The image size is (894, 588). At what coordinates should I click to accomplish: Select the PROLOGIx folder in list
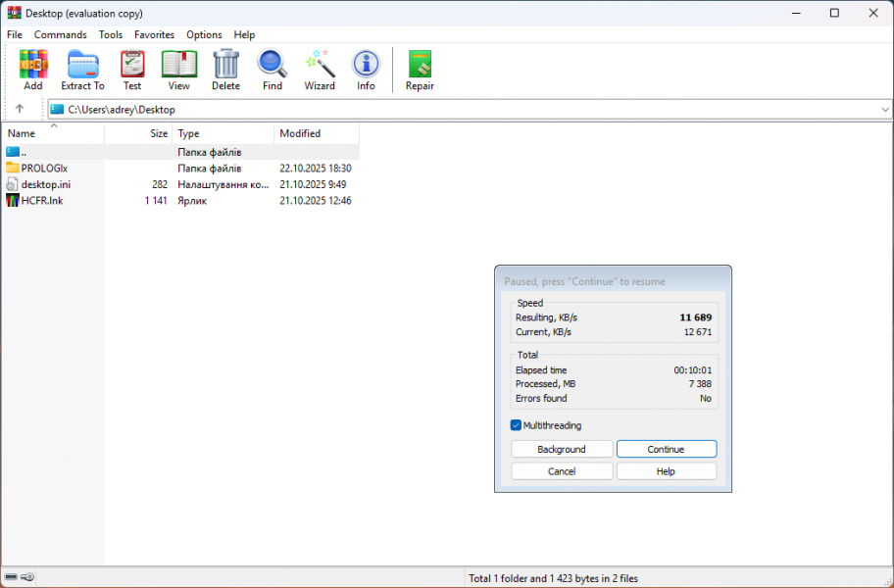[44, 169]
